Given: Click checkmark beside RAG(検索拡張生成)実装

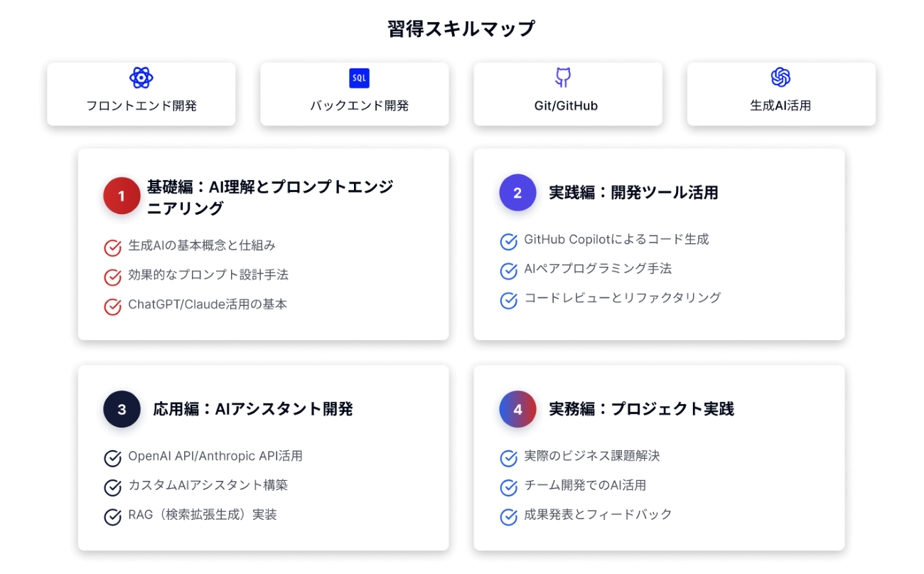Looking at the screenshot, I should click(112, 516).
